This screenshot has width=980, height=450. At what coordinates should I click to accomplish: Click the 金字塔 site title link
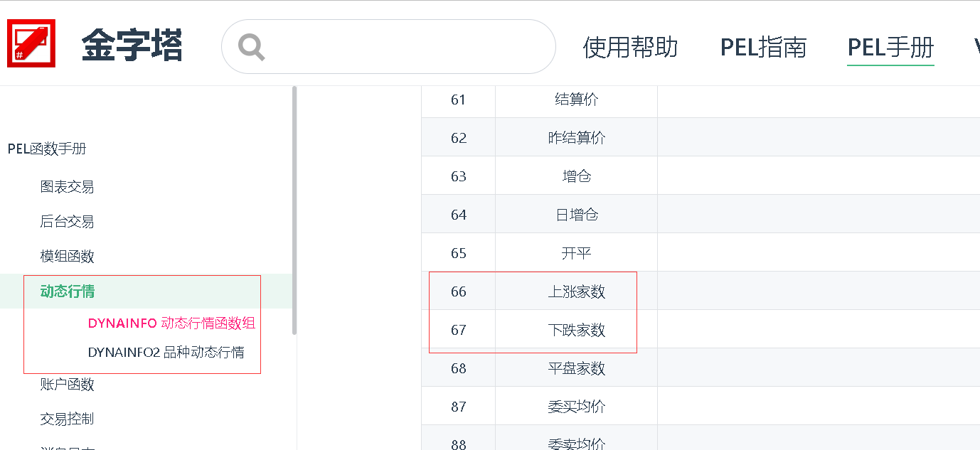[x=132, y=46]
